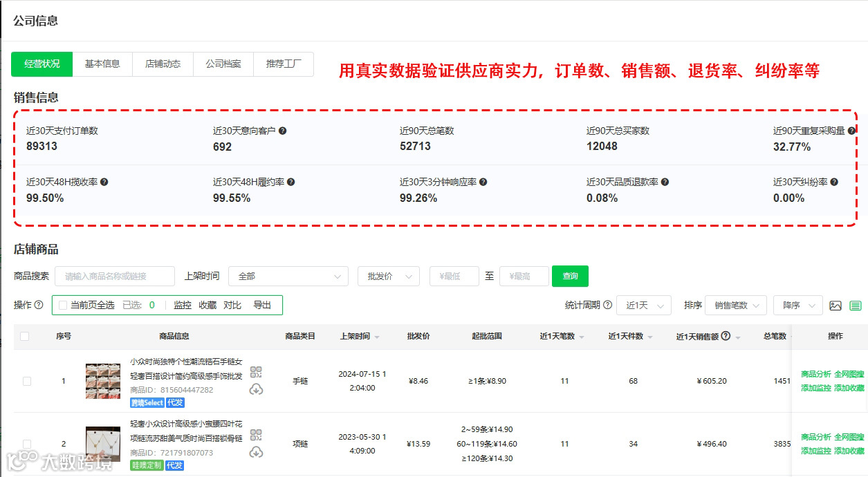
Task: Switch to 店铺动态 tab
Action: (x=163, y=64)
